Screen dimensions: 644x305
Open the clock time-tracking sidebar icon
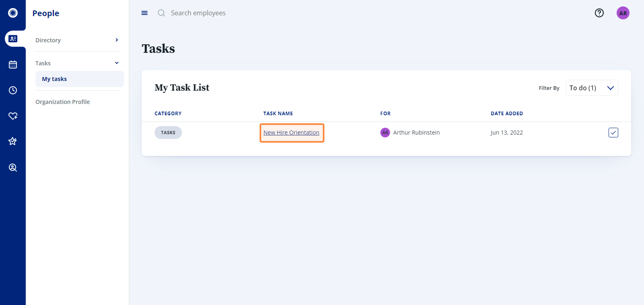pyautogui.click(x=13, y=90)
